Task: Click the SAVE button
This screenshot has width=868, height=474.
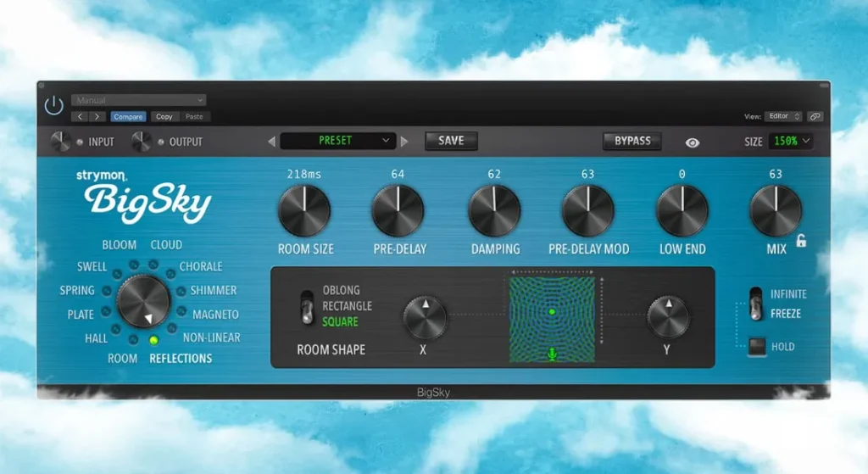Action: (x=451, y=141)
